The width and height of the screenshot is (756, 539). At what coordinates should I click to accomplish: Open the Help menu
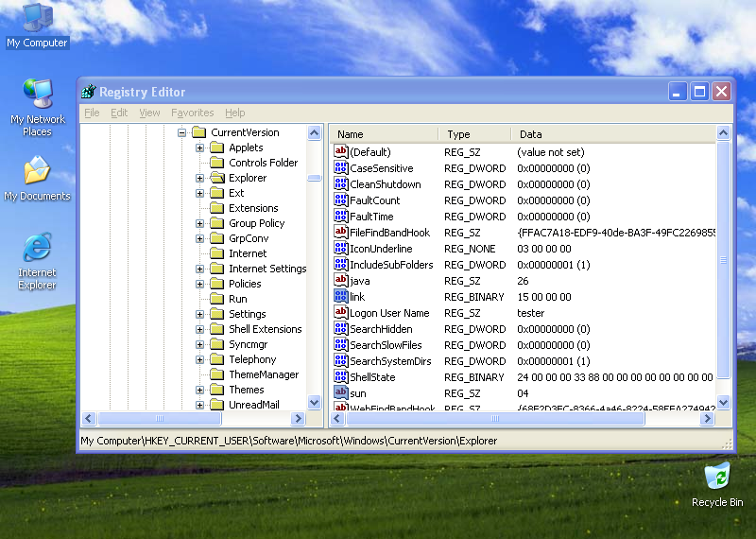[x=234, y=113]
